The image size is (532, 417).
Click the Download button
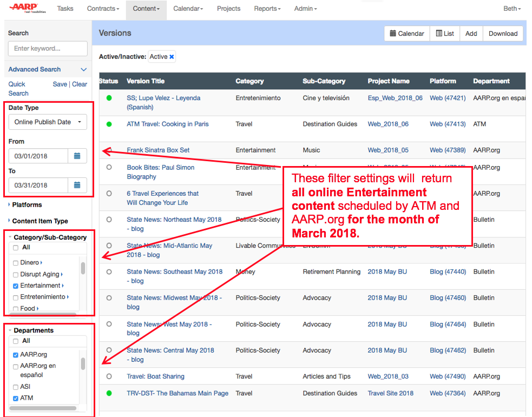503,34
